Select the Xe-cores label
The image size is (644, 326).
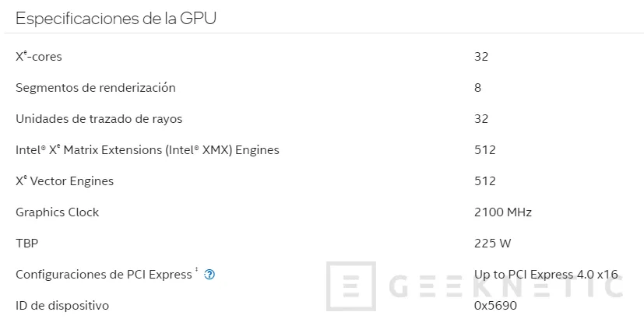coord(39,56)
